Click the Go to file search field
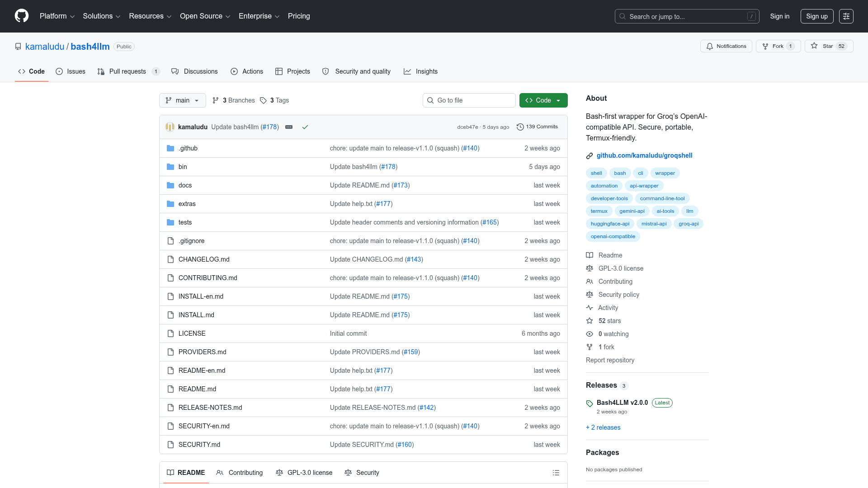Screen dimensions: 868x488 coord(469,100)
